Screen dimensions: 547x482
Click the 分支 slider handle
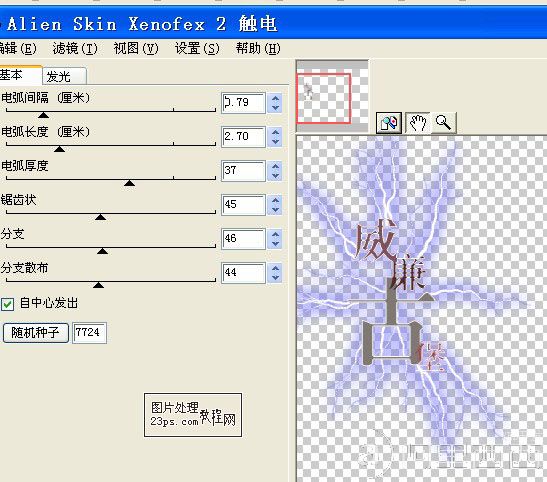coord(102,251)
